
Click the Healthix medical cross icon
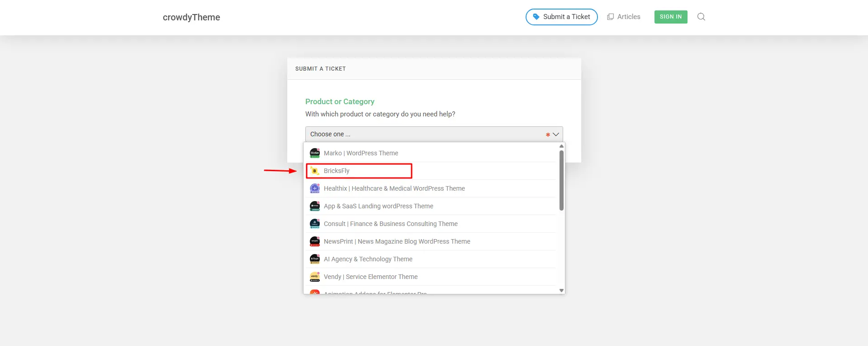coord(315,188)
